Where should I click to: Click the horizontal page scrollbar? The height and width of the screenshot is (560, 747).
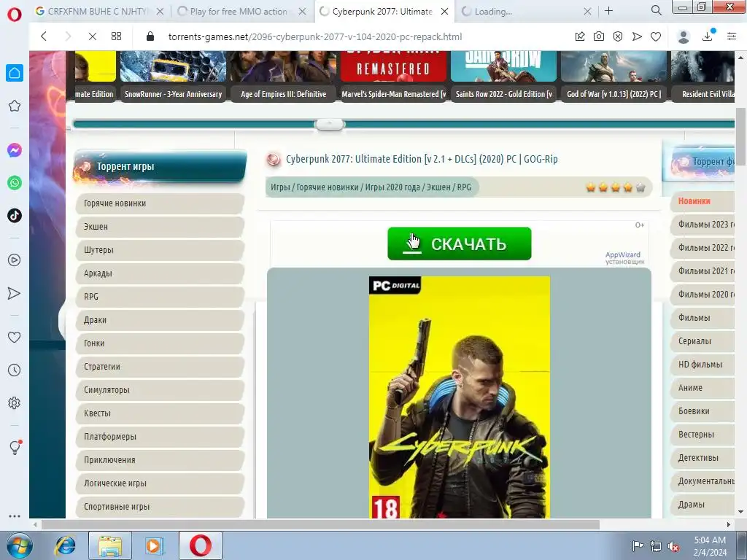pos(320,524)
